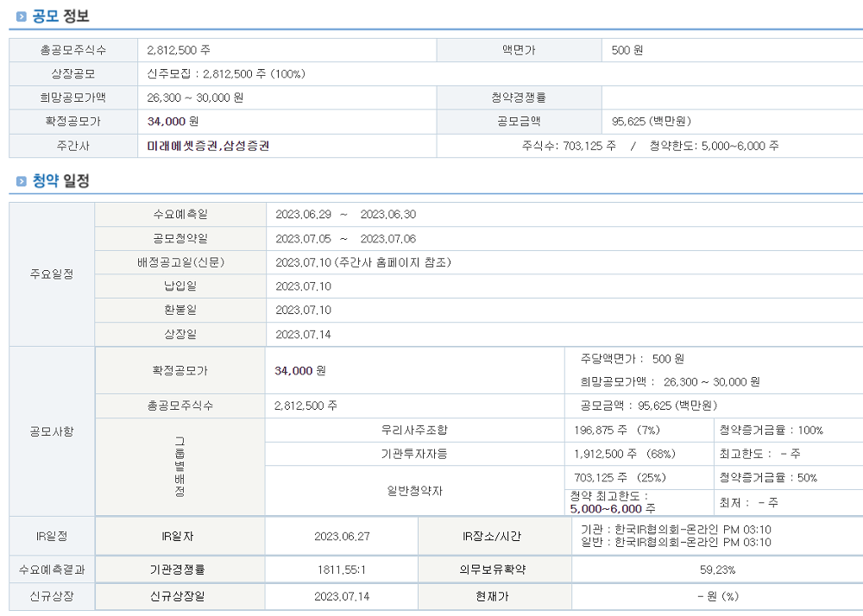Select 34,000 원 in 공모사항 확정공모가 row
The image size is (863, 616).
300,371
